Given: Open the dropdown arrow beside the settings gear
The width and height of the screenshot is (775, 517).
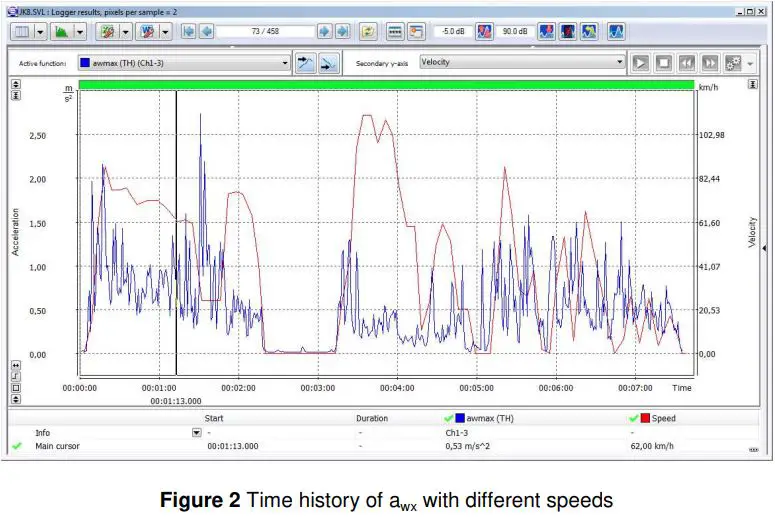Looking at the screenshot, I should (x=750, y=64).
